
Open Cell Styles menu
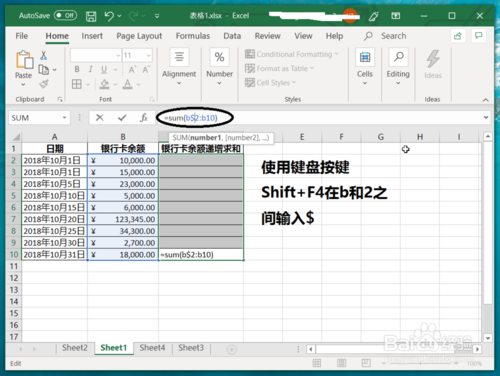pyautogui.click(x=270, y=83)
